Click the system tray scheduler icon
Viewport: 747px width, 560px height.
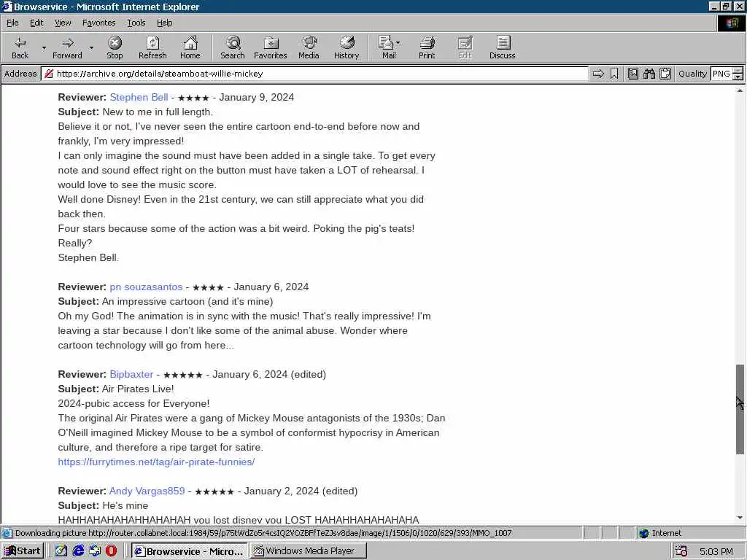(681, 551)
